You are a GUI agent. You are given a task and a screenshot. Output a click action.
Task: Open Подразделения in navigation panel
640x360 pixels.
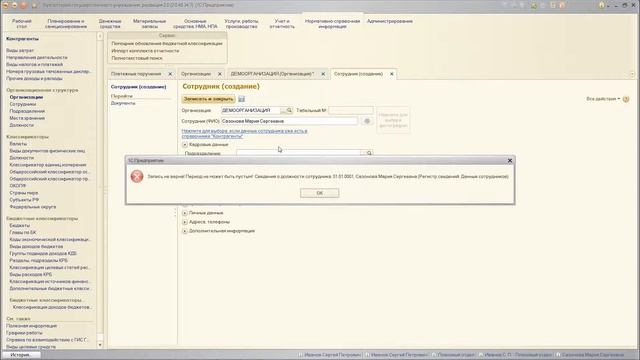pyautogui.click(x=27, y=111)
